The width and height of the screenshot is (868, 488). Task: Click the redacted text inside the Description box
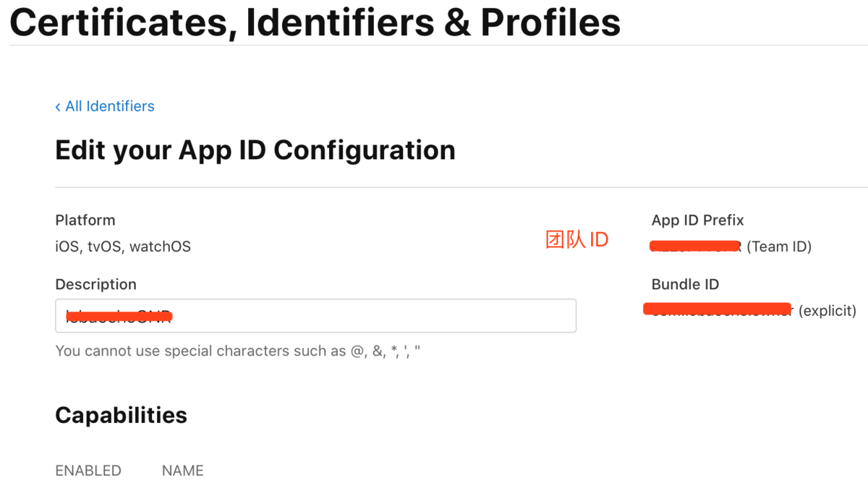(119, 315)
